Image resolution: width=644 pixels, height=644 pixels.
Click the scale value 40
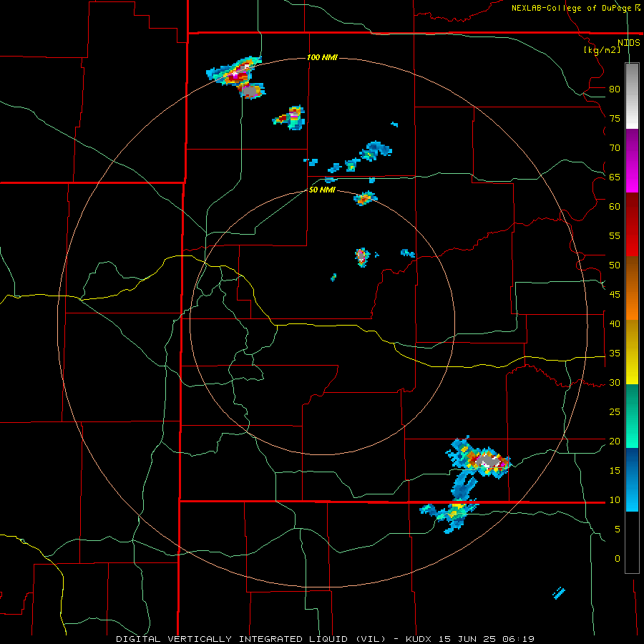tap(615, 323)
